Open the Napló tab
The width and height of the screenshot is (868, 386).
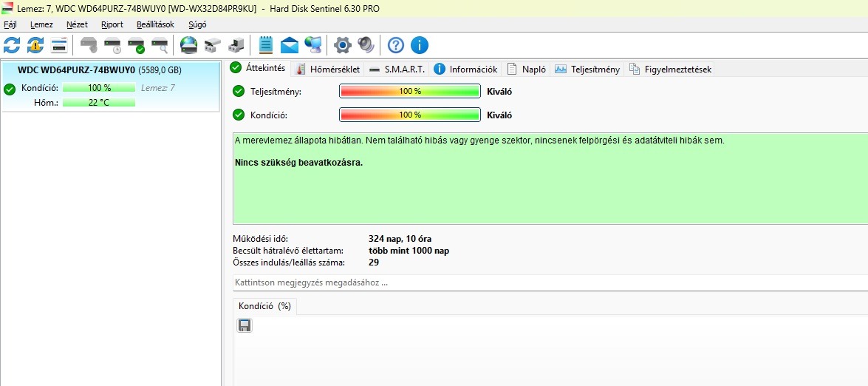tap(527, 70)
